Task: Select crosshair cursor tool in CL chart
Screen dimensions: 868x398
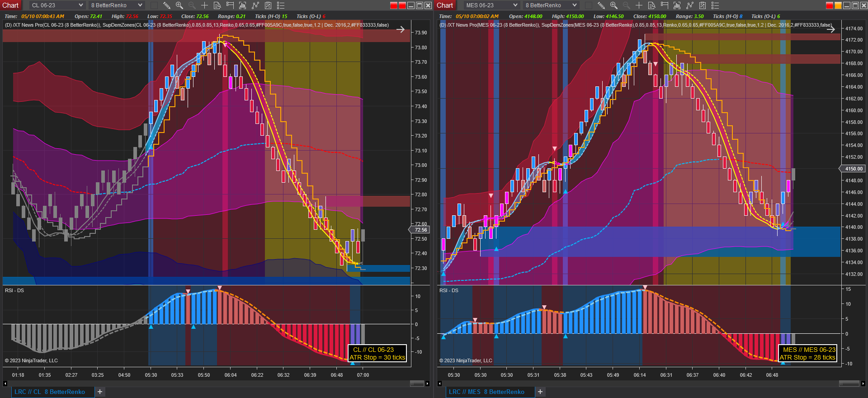Action: 205,5
